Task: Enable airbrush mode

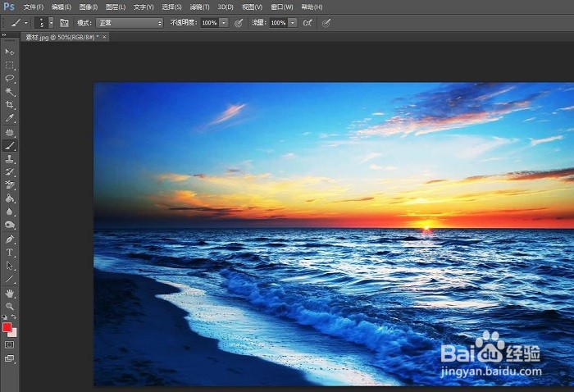Action: click(x=307, y=23)
